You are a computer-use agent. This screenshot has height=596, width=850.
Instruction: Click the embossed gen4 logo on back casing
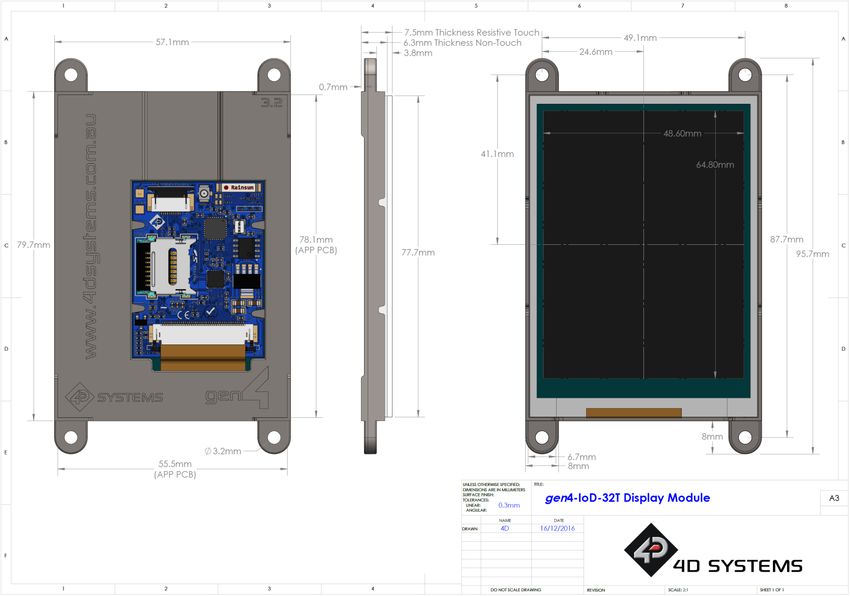237,389
